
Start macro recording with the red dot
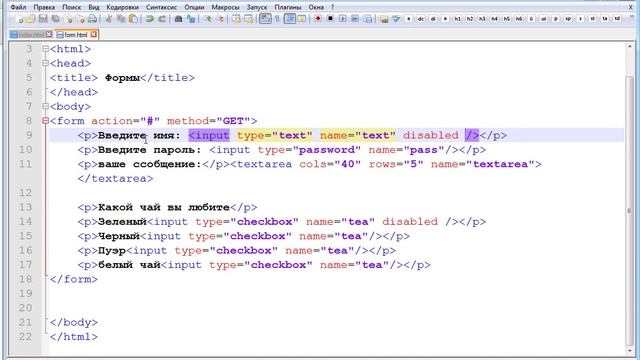(318, 19)
